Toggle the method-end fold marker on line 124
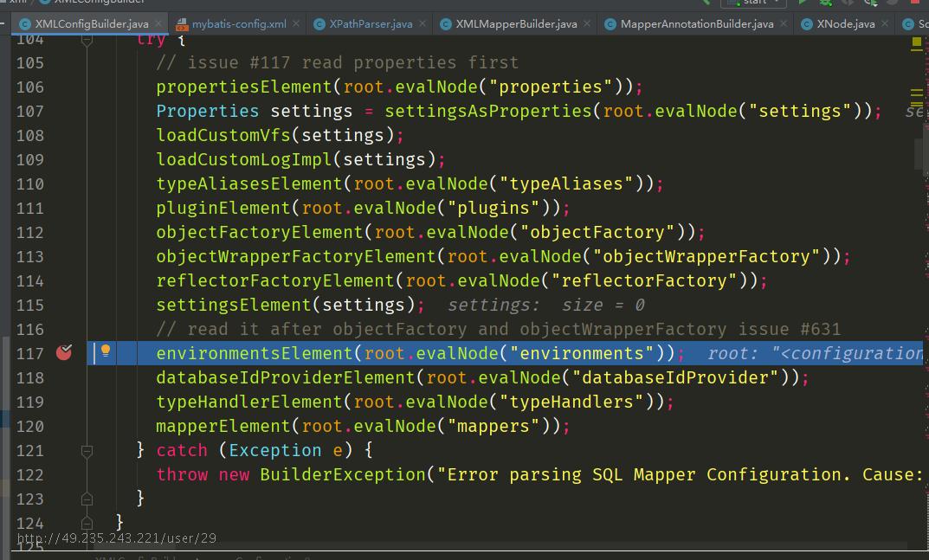This screenshot has height=560, width=929. 87,524
